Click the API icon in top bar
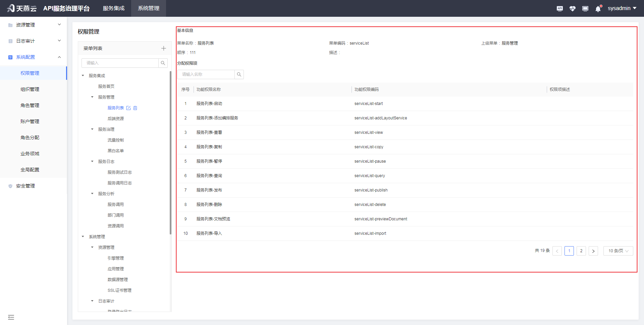The image size is (644, 325). point(559,9)
